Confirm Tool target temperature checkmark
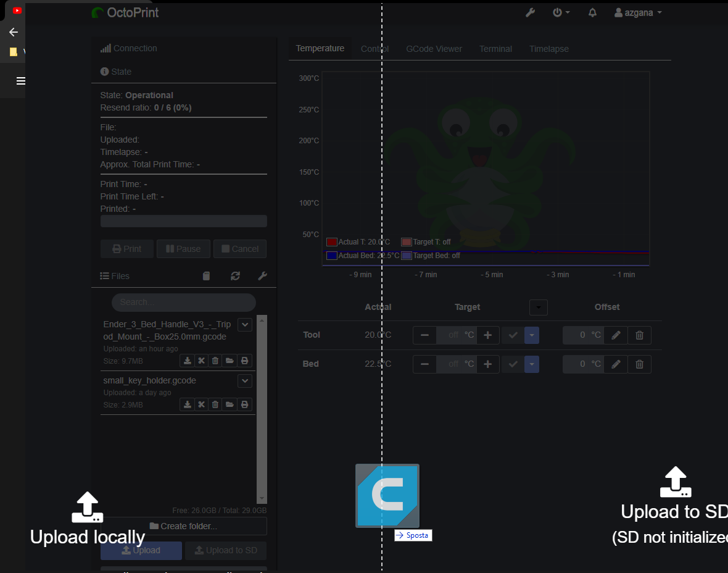 [513, 335]
